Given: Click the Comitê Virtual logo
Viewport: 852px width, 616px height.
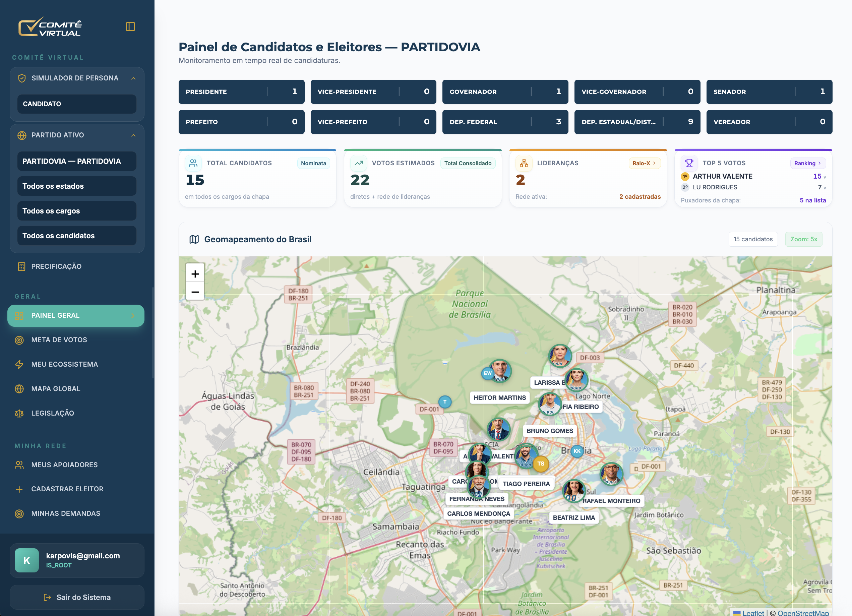Looking at the screenshot, I should click(50, 27).
